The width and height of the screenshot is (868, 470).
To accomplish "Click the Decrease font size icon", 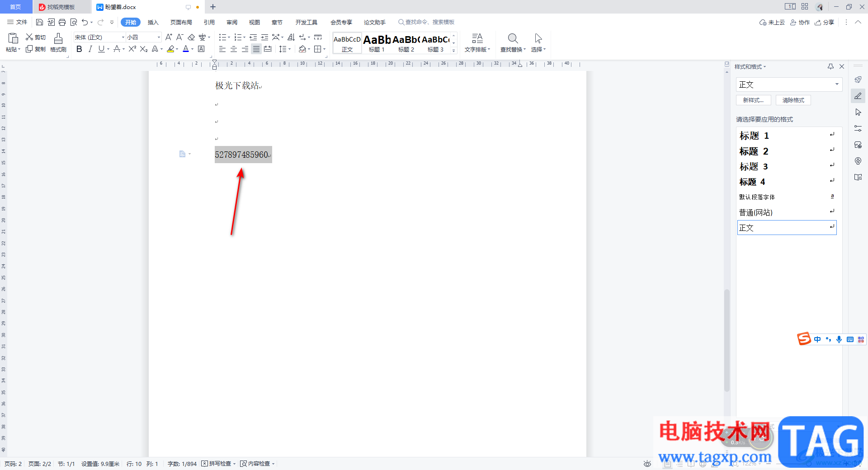I will pyautogui.click(x=179, y=37).
